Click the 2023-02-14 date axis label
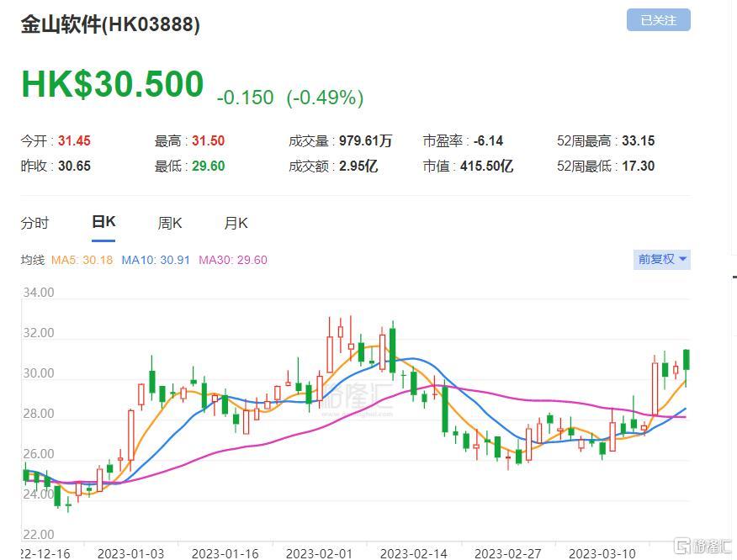This screenshot has height=560, width=737. 414,553
